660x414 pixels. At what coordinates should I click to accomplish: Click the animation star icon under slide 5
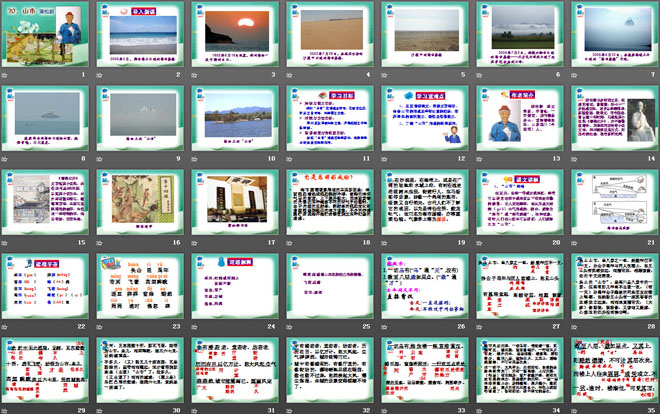pos(384,75)
